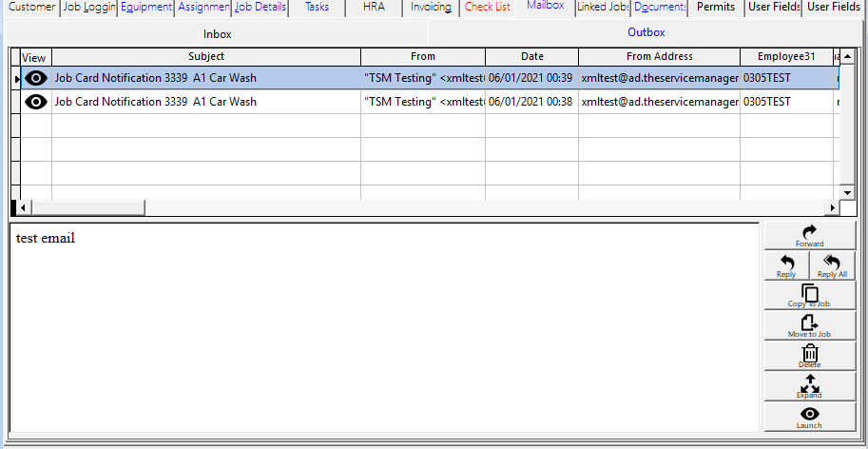Switch to the Outbox folder

(646, 33)
